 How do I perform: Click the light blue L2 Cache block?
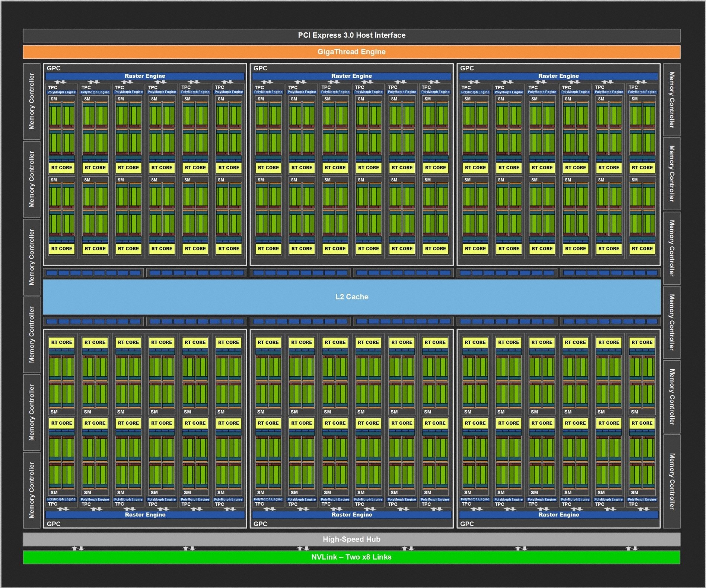(x=351, y=297)
